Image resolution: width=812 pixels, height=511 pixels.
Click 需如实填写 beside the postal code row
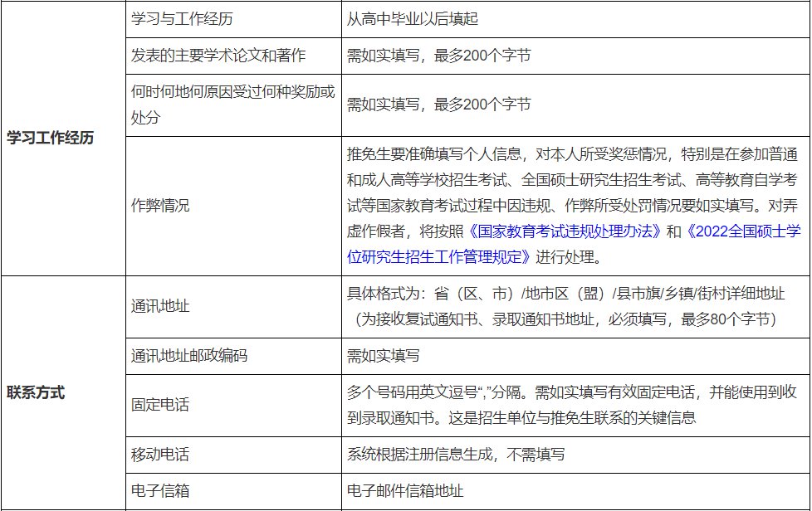click(x=383, y=356)
